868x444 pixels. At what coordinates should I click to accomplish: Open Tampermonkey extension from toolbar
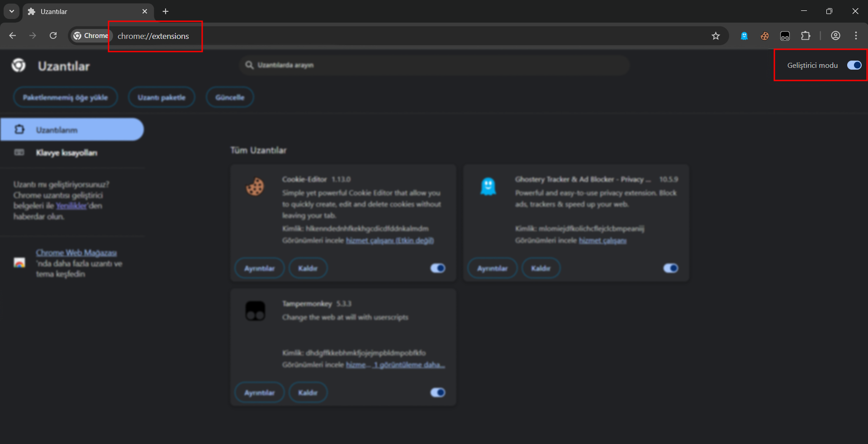click(x=785, y=36)
